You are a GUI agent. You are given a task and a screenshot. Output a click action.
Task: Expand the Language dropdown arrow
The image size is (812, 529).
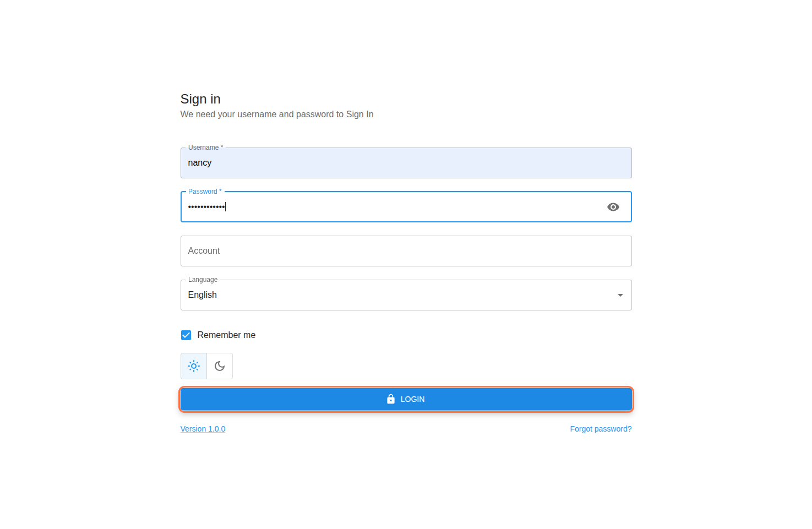pyautogui.click(x=620, y=295)
